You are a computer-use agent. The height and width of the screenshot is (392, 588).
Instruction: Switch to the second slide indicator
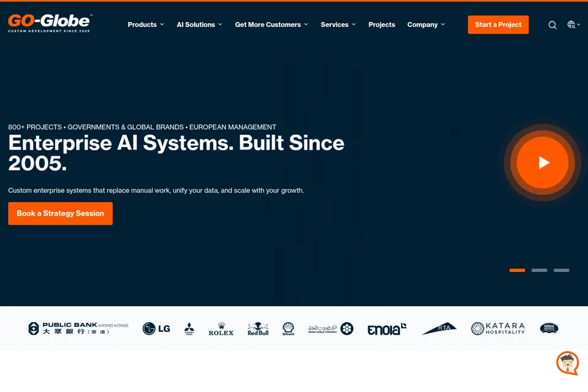pos(539,270)
